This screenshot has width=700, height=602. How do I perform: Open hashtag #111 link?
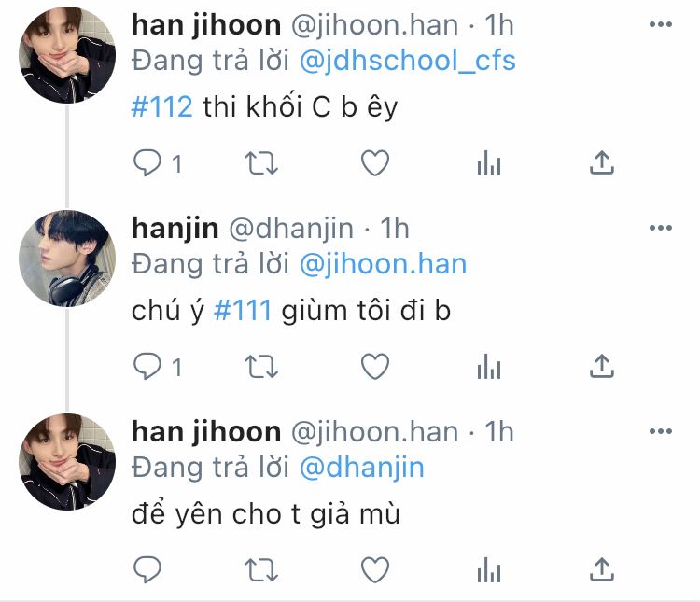pyautogui.click(x=243, y=311)
